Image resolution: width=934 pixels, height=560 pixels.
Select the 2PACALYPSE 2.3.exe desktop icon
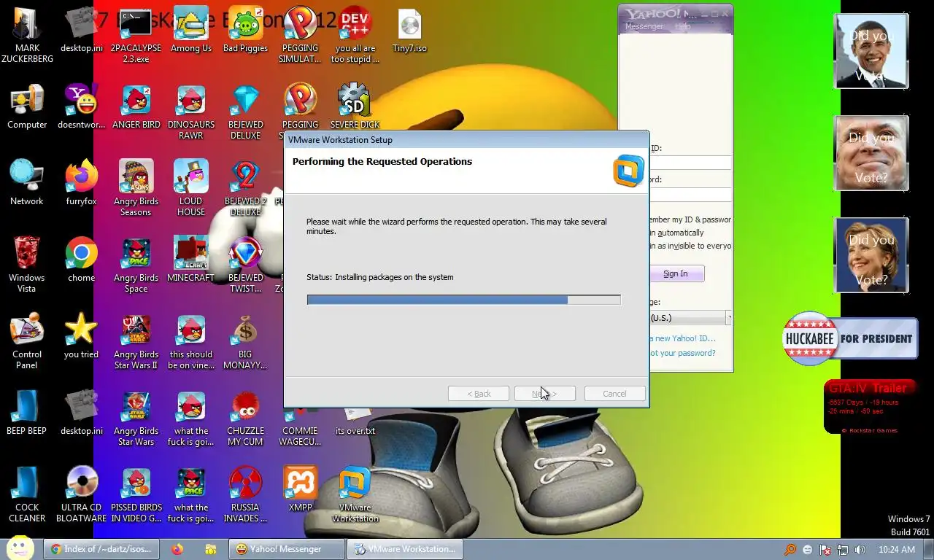point(136,34)
